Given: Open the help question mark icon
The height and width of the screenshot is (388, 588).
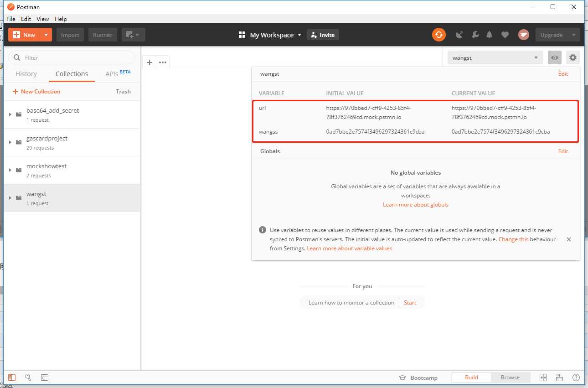Looking at the screenshot, I should pyautogui.click(x=576, y=378).
